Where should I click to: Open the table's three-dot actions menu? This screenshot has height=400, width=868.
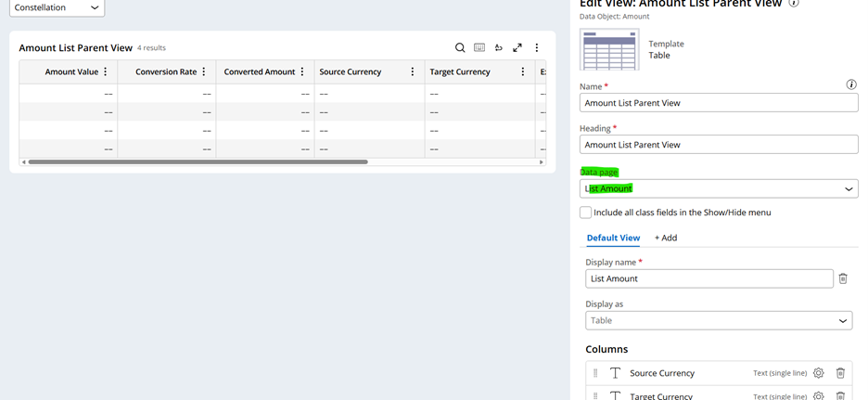[536, 47]
